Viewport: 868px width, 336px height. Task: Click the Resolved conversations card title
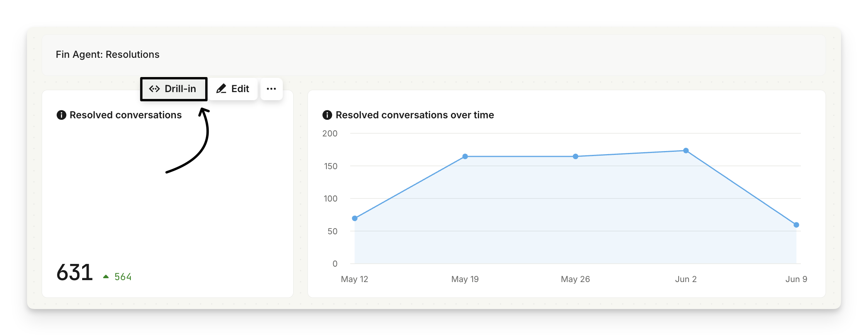tap(125, 115)
